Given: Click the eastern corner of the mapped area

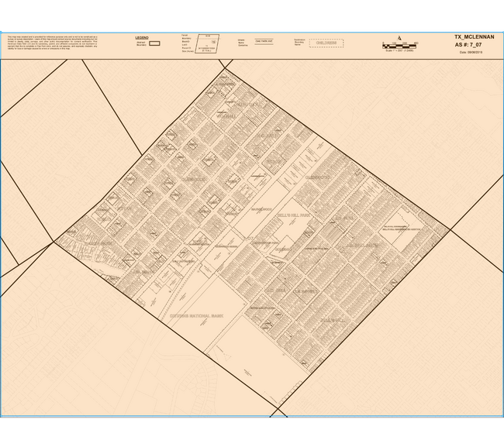Looking at the screenshot, I should (x=450, y=230).
